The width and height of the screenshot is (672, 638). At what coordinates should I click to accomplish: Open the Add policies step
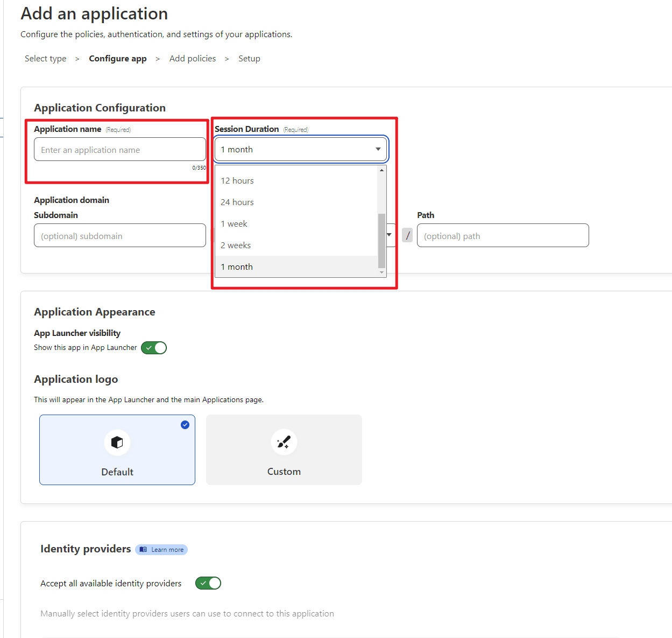pyautogui.click(x=192, y=58)
